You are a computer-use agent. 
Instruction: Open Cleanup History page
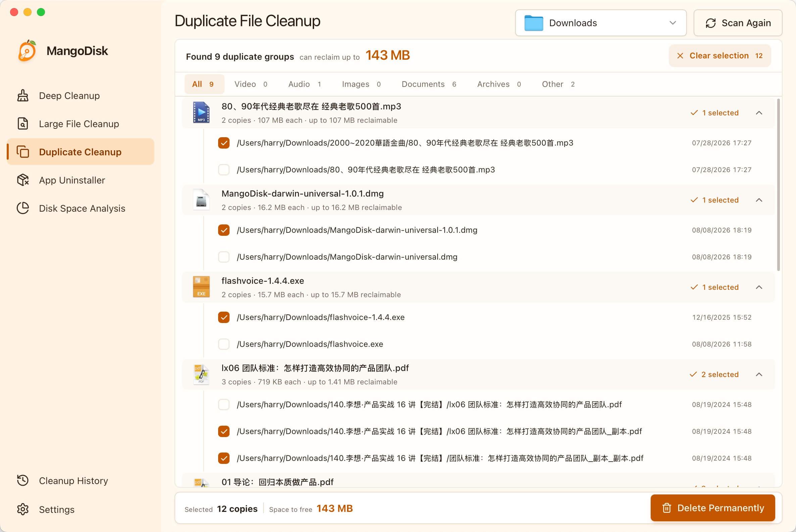[81, 481]
